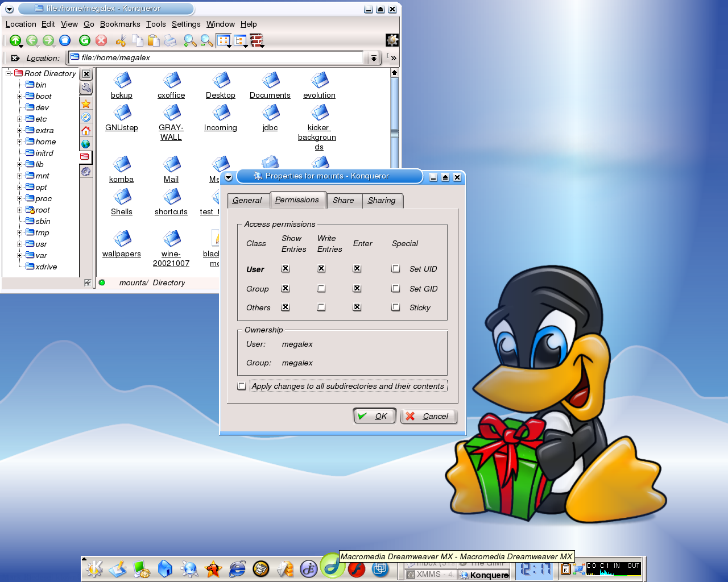Expand the extra folder tree node
The width and height of the screenshot is (728, 582).
[x=20, y=130]
